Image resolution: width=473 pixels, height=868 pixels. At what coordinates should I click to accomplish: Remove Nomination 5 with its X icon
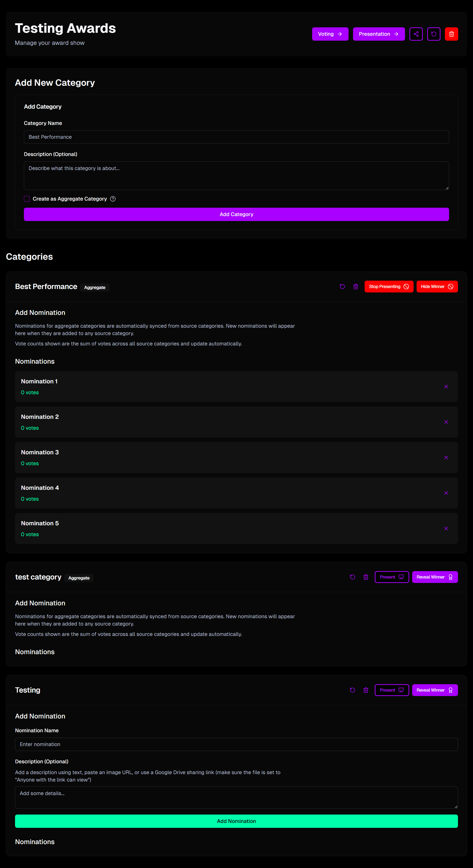click(446, 528)
